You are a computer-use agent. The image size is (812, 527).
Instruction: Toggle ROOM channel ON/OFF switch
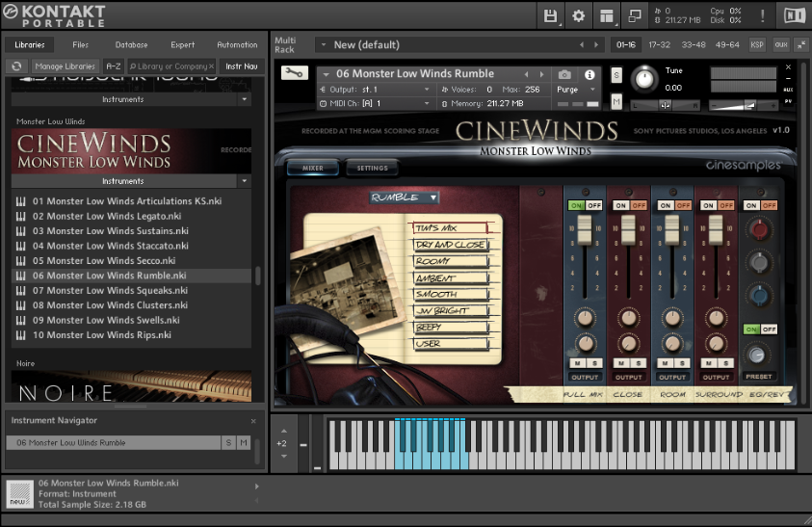[673, 206]
